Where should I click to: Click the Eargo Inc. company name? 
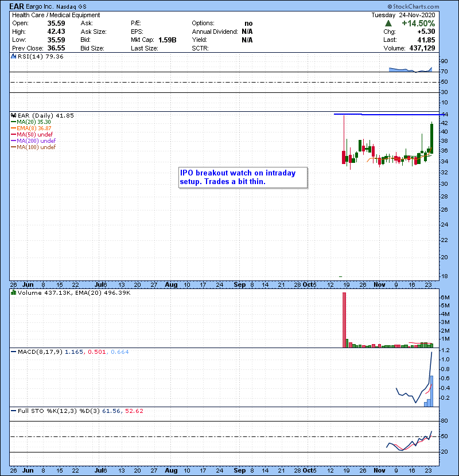40,6
